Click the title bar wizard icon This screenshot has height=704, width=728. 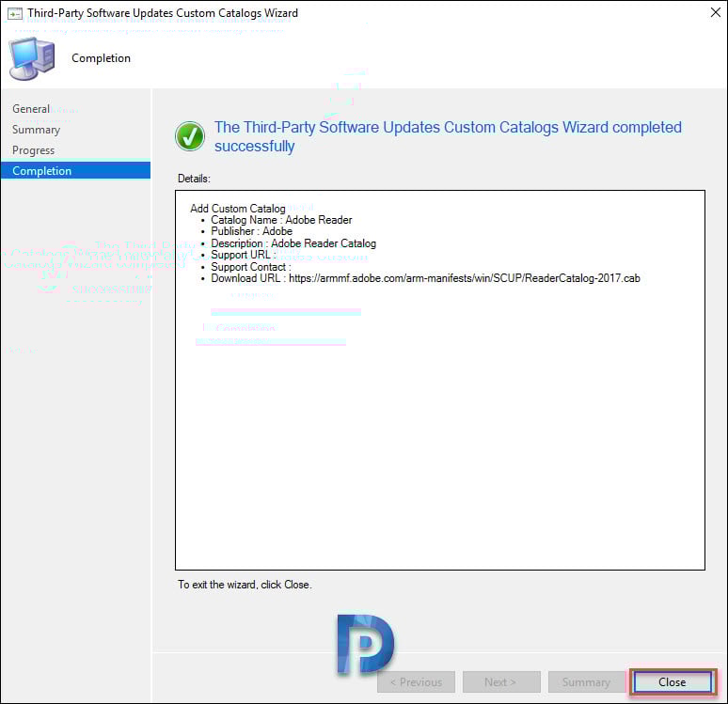pyautogui.click(x=14, y=14)
